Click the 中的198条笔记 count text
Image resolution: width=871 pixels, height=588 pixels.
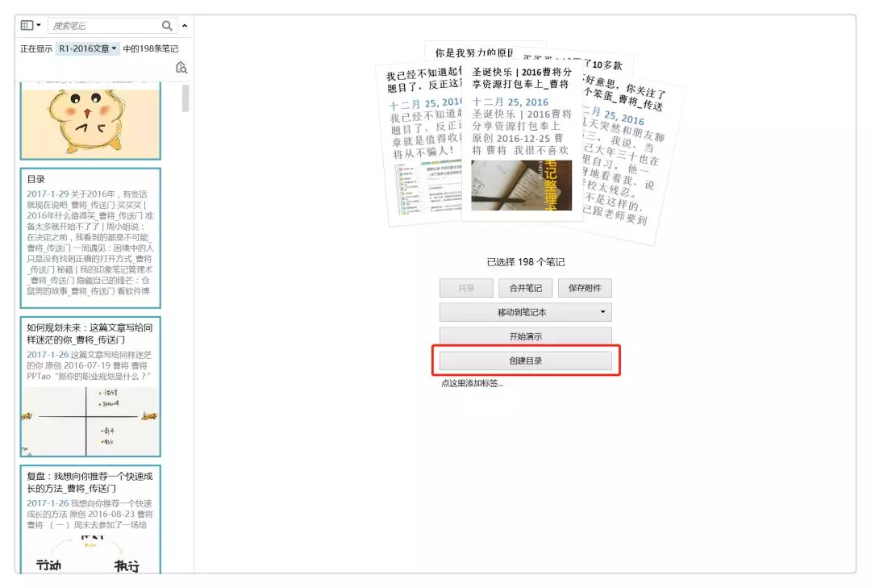151,49
